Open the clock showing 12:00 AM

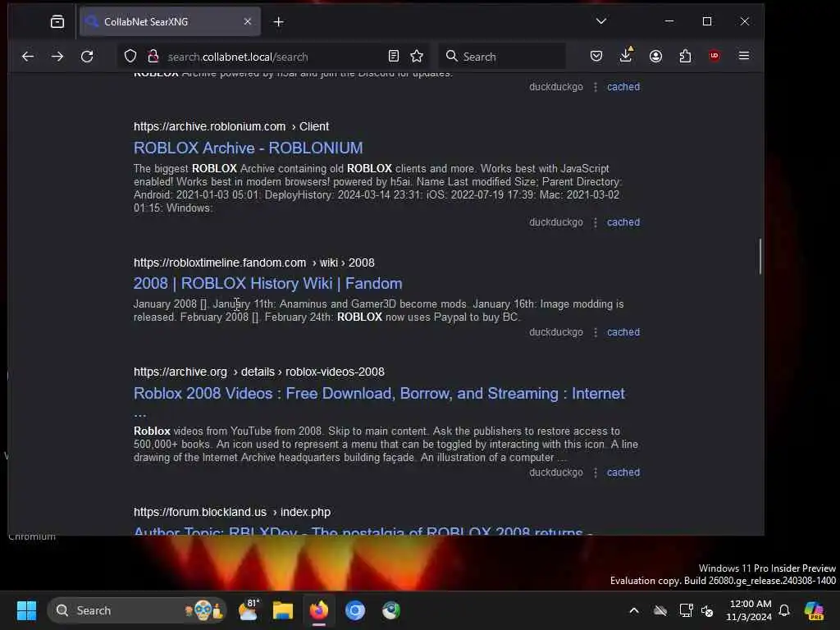pyautogui.click(x=749, y=610)
